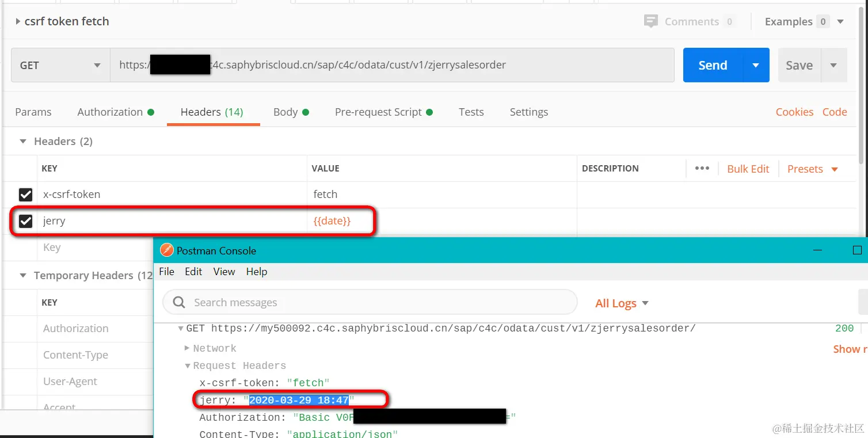This screenshot has height=438, width=868.
Task: Uncheck the jerry header checkbox
Action: pos(26,221)
